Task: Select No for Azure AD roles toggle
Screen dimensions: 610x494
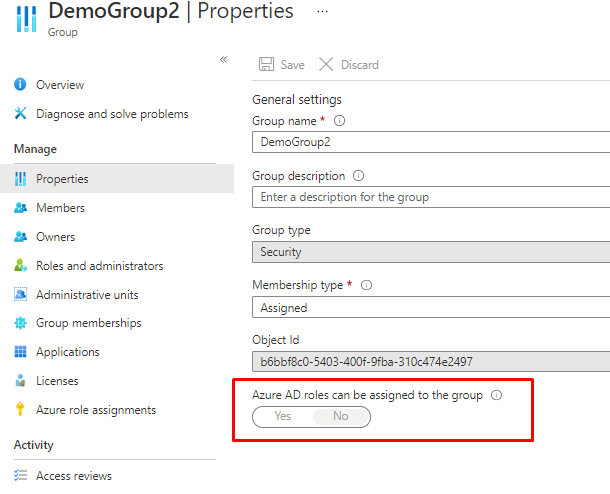Action: 341,416
